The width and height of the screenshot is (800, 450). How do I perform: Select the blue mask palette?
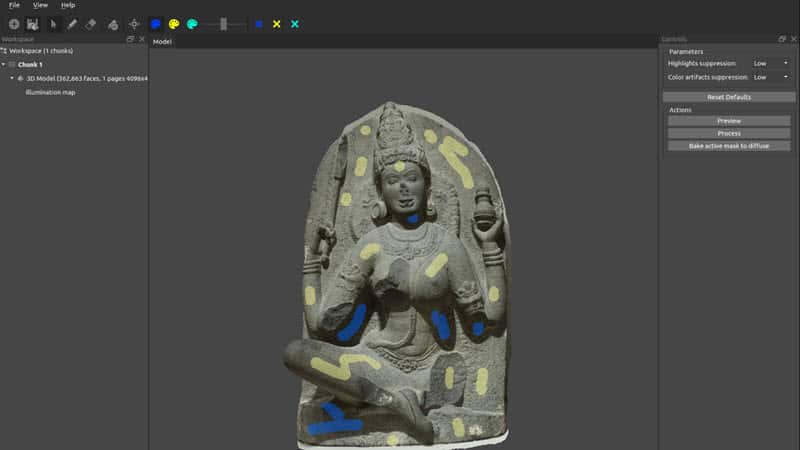tap(156, 24)
